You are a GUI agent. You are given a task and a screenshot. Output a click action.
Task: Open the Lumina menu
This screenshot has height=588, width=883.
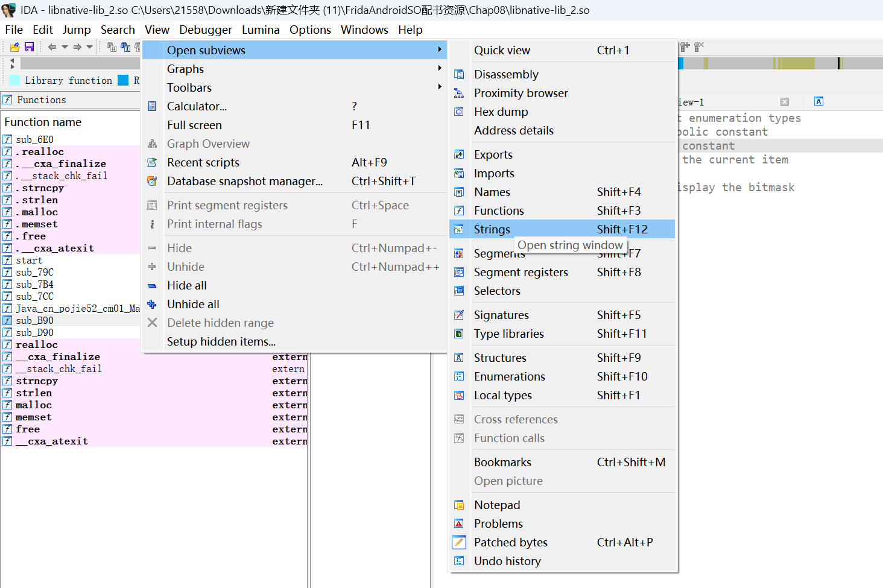[261, 30]
